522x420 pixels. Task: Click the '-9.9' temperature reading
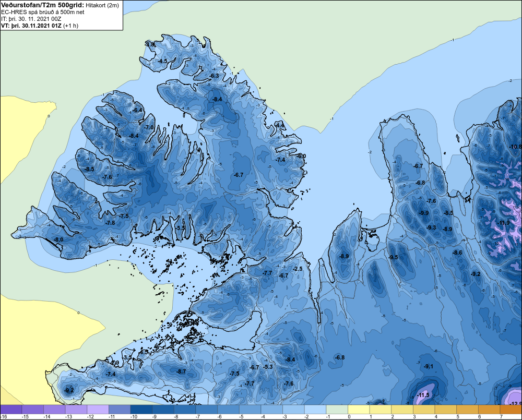pos(424,213)
